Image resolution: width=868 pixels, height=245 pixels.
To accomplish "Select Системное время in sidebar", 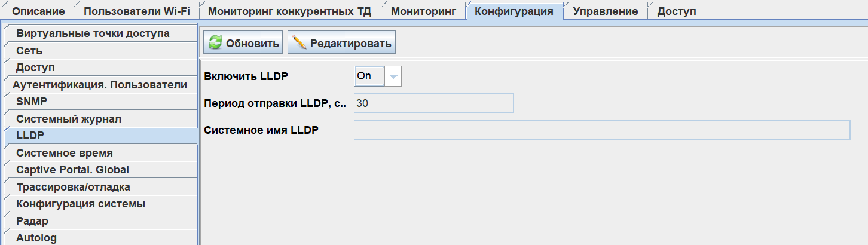I will pyautogui.click(x=65, y=153).
